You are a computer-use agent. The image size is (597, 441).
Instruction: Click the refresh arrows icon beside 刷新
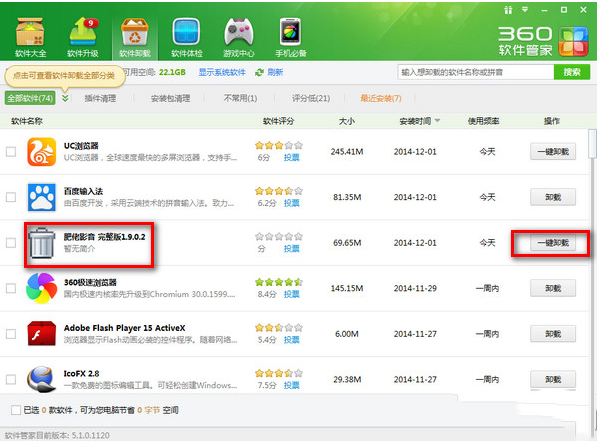tap(259, 72)
